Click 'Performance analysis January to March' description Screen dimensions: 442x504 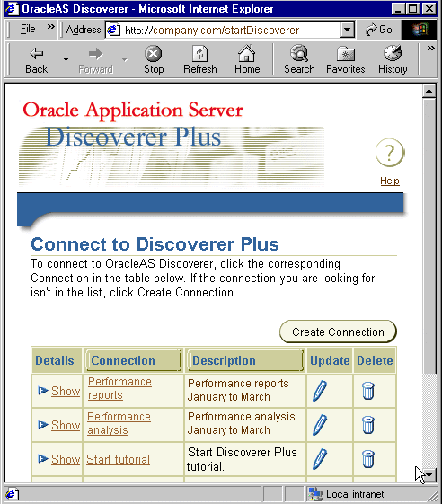tap(241, 423)
